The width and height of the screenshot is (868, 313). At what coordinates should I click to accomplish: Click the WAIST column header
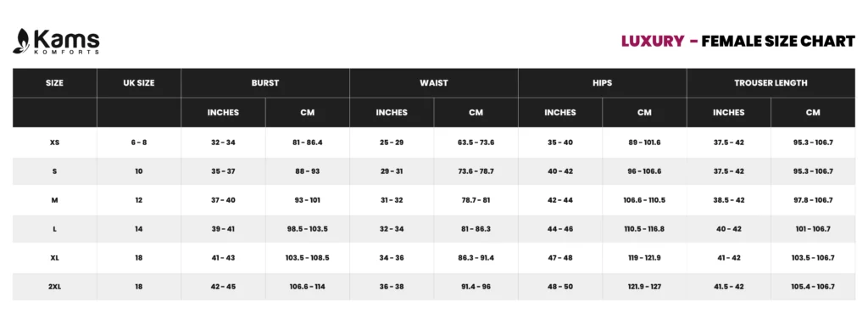(x=434, y=83)
